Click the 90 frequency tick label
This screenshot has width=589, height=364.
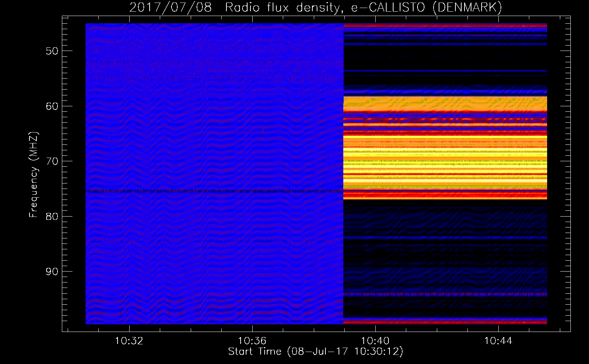52,272
